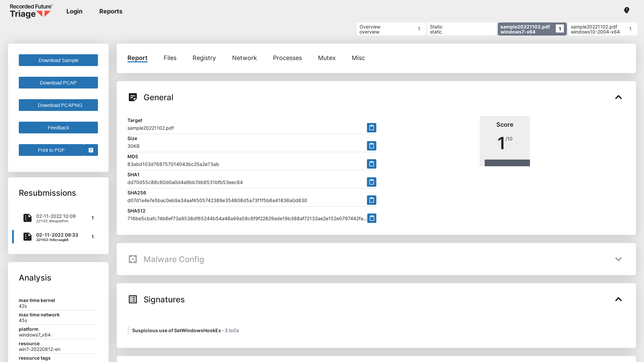Copy the SHA256 hash value
Image resolution: width=644 pixels, height=362 pixels.
click(x=371, y=200)
